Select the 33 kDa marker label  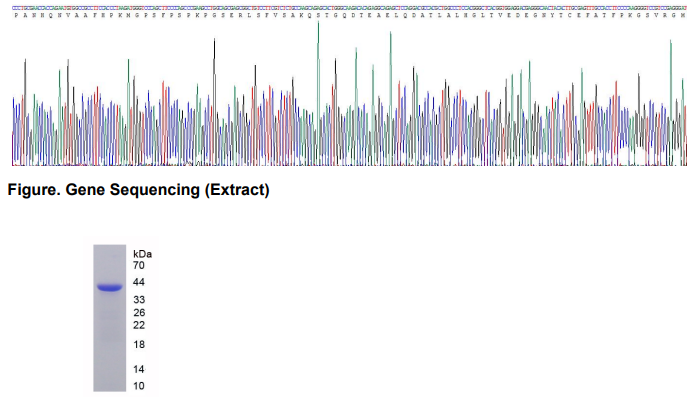click(139, 300)
